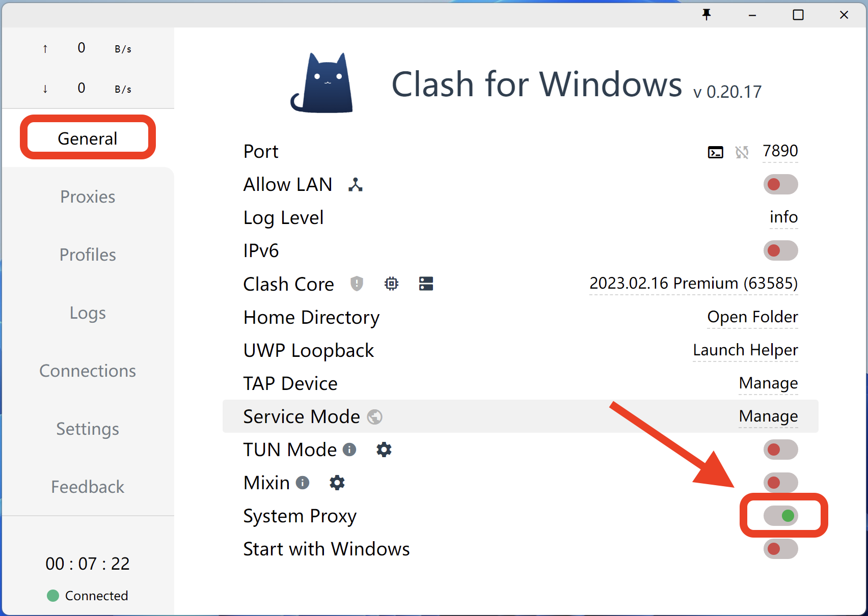The image size is (868, 616).
Task: Click the globe icon beside Service Mode
Action: tap(375, 417)
